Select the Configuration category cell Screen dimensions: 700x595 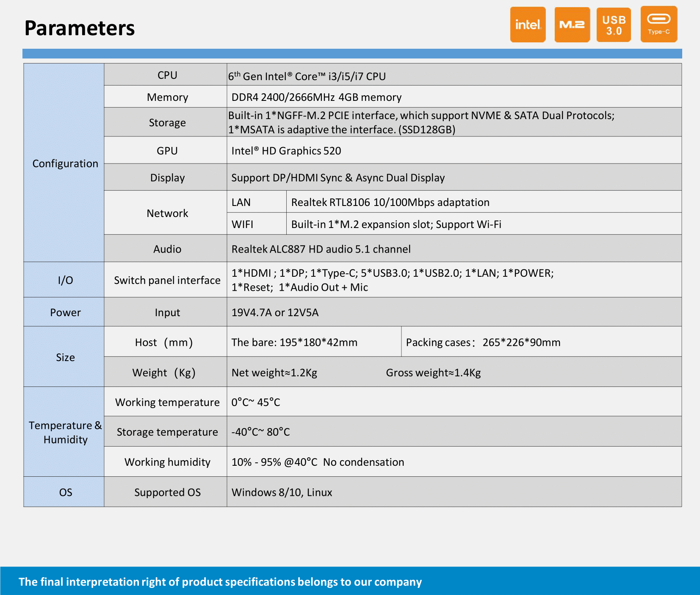(x=64, y=163)
